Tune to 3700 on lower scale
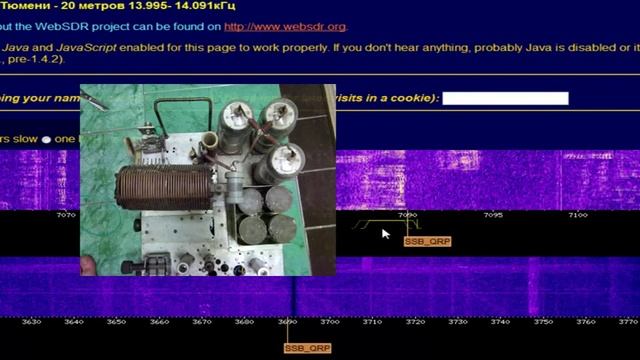This screenshot has width=640, height=360. coord(330,322)
